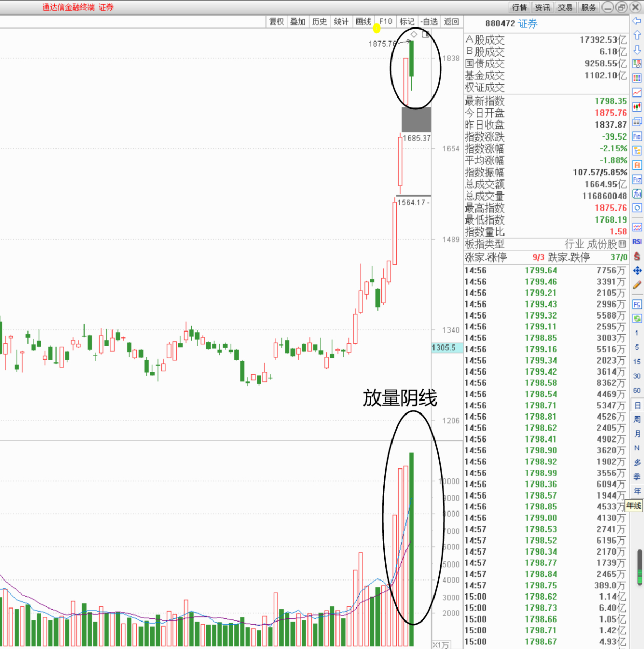Screen dimensions: 644x649
Task: Click the diamond marker above the last candle
Action: [x=414, y=34]
